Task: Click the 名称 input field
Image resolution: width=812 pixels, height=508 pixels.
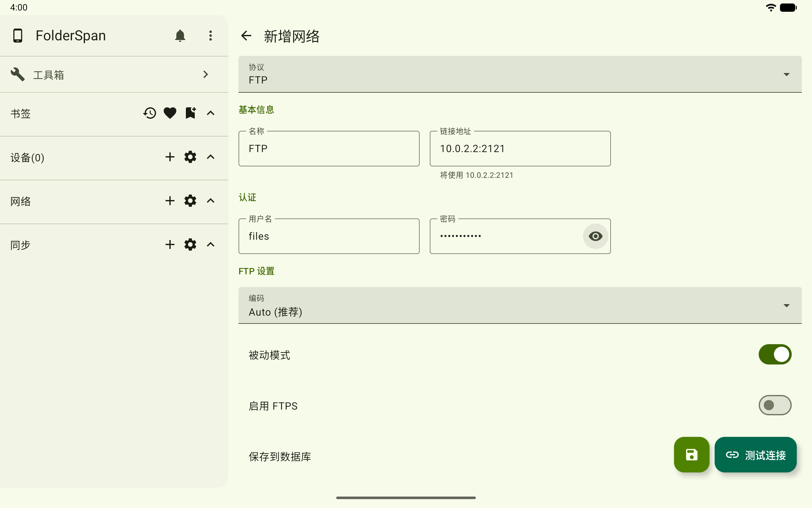Action: click(329, 149)
